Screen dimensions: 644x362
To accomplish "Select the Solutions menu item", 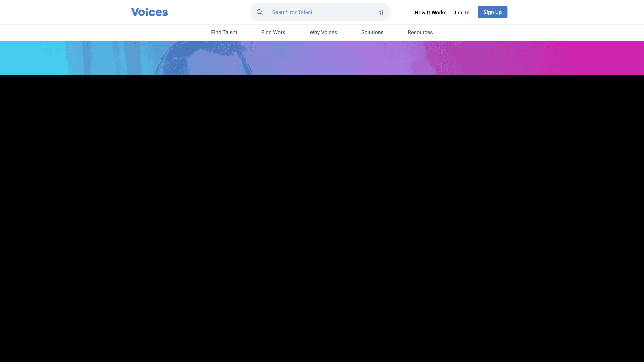I will point(372,32).
